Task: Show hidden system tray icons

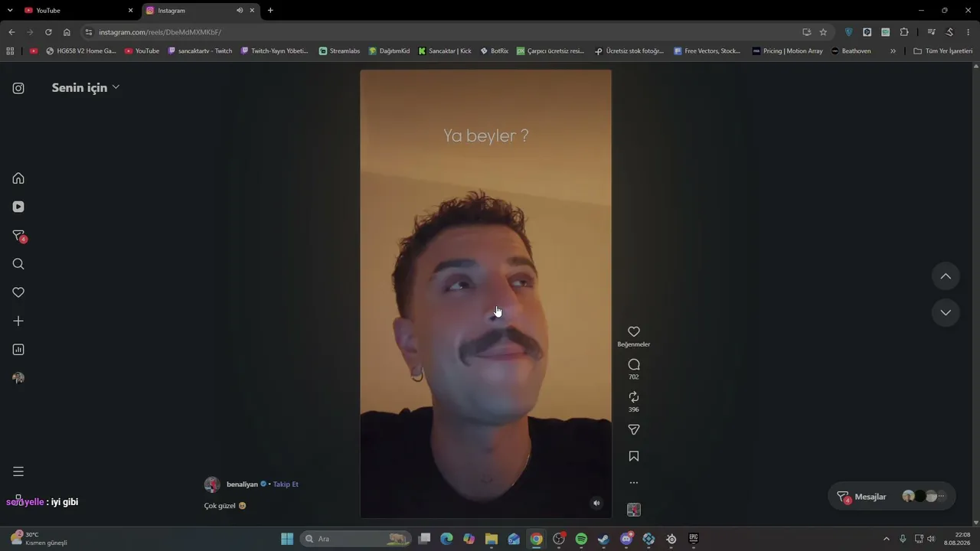Action: pos(887,539)
